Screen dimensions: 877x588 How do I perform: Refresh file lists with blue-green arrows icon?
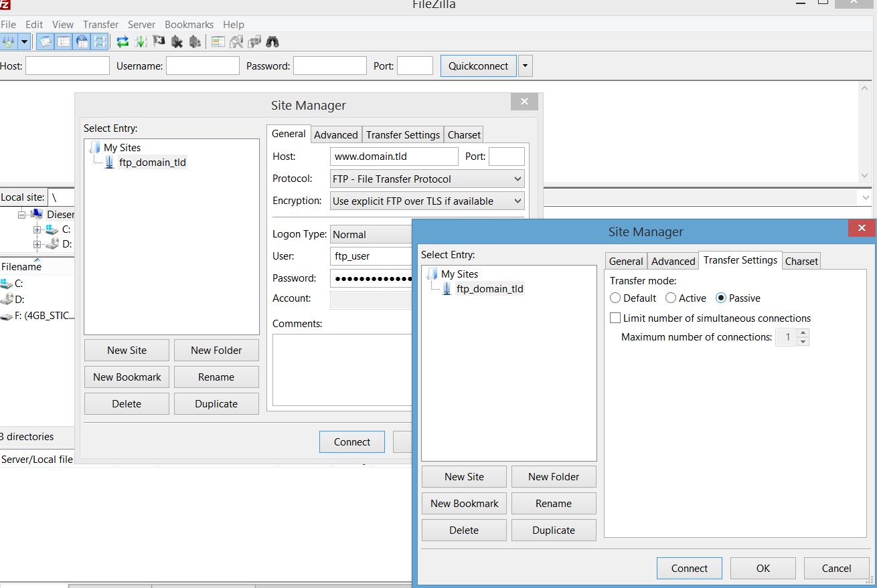click(123, 41)
